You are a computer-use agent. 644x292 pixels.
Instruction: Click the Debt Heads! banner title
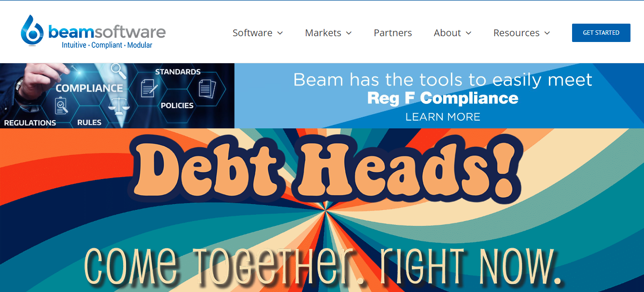326,168
